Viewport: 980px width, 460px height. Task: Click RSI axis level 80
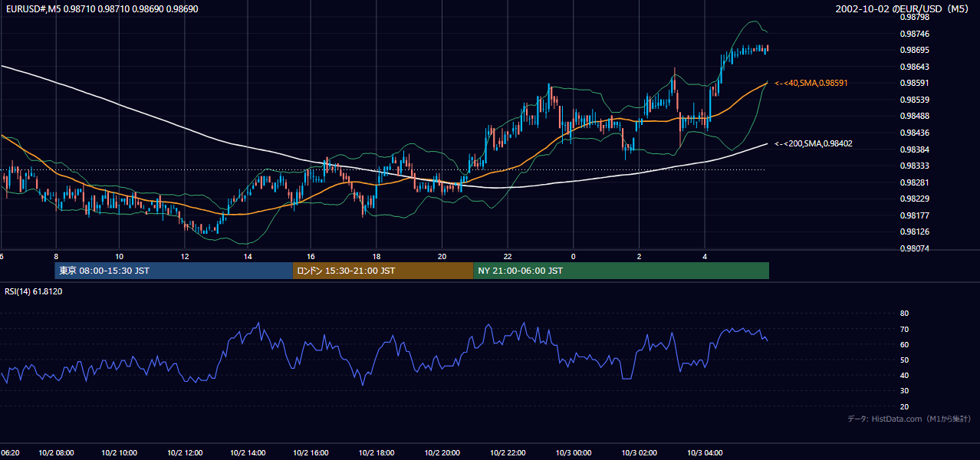click(904, 314)
